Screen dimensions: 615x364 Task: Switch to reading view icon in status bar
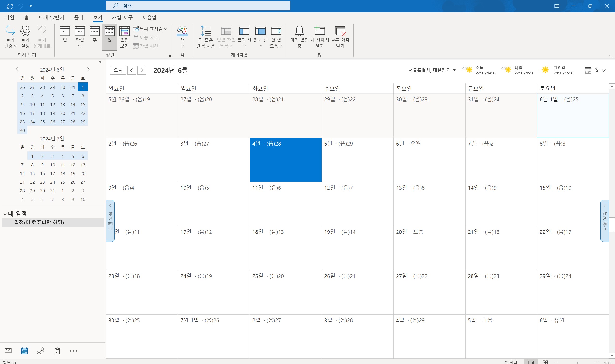tap(545, 362)
